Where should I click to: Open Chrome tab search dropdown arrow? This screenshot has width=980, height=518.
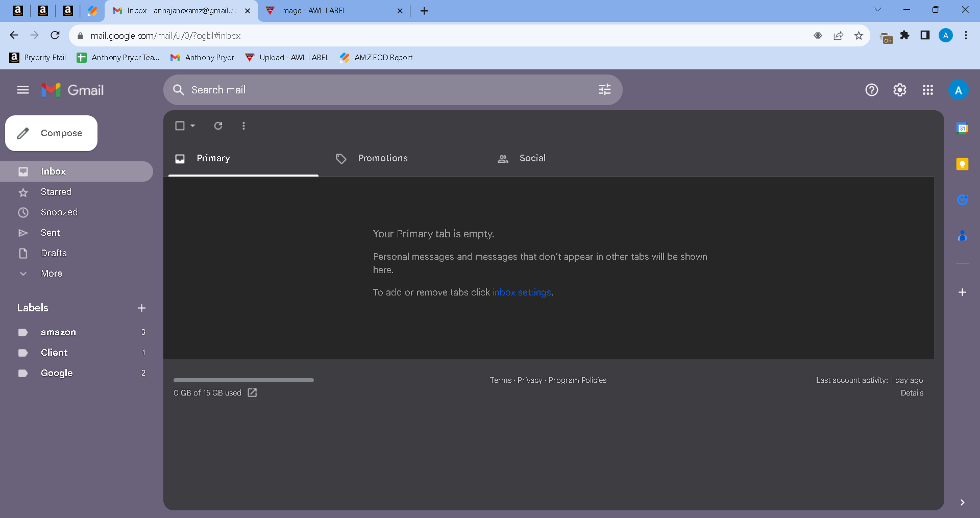point(877,10)
